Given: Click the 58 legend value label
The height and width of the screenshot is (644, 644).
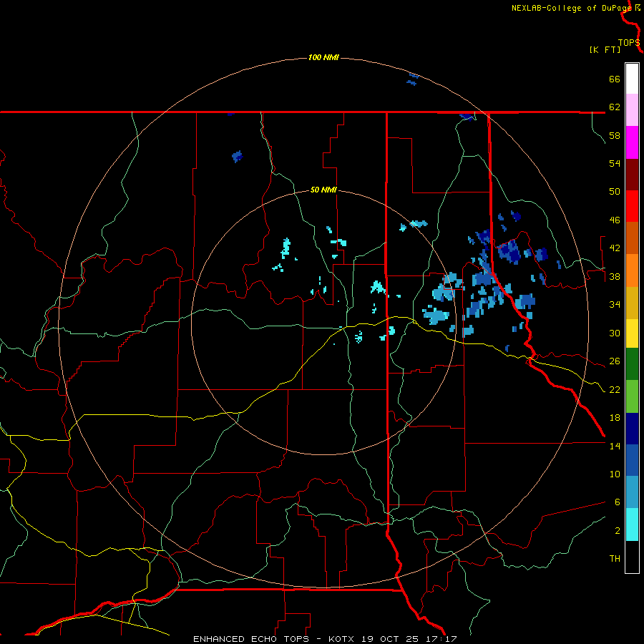Looking at the screenshot, I should 615,135.
